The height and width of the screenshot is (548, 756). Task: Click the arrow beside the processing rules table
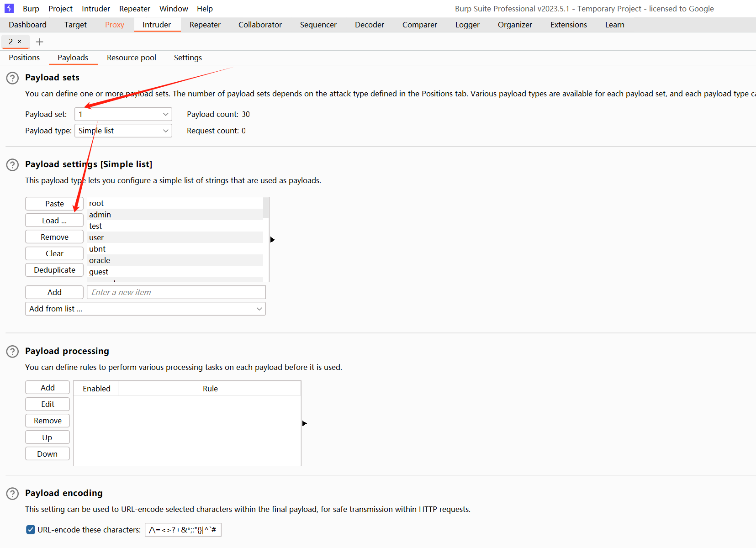305,423
